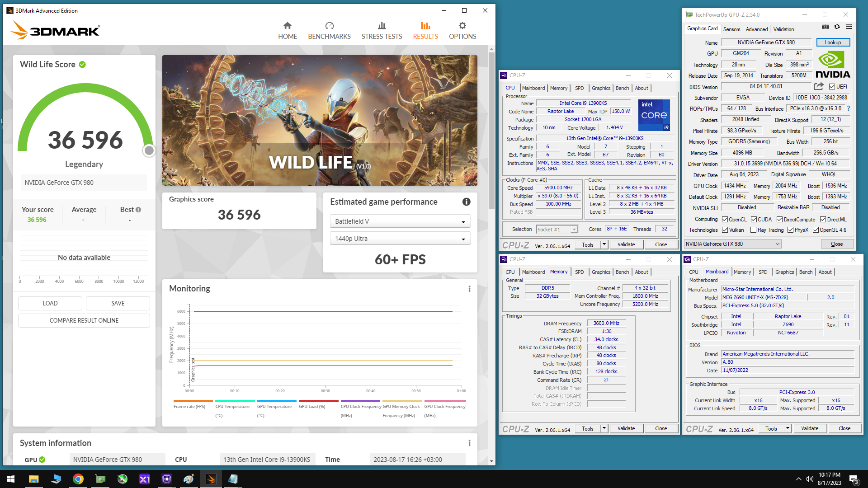Open the notification center icon

pos(854,479)
